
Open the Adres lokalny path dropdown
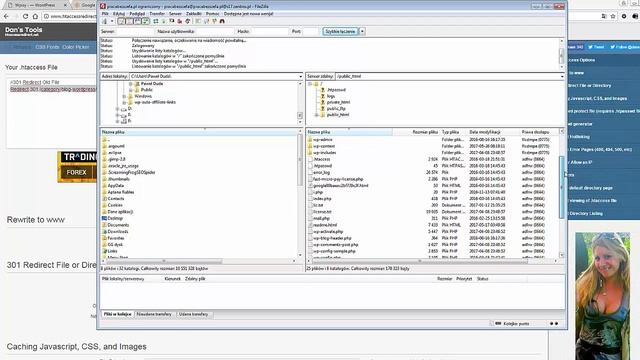(300, 76)
